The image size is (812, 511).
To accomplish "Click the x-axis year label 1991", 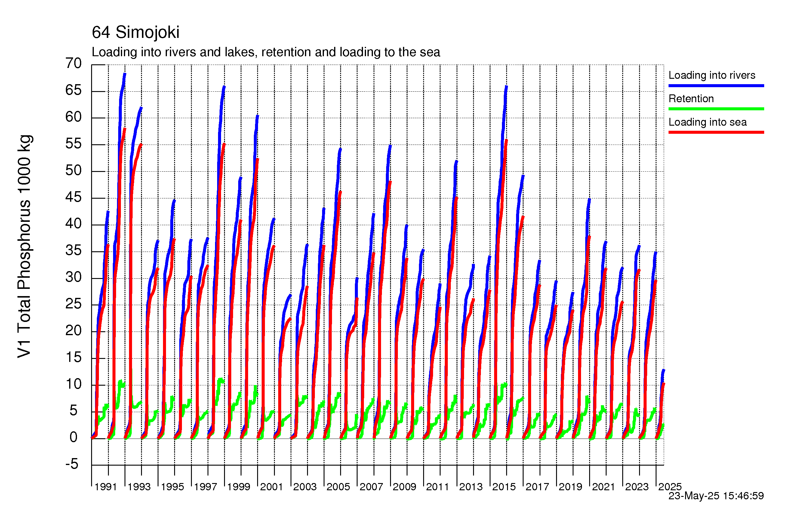I will click(x=106, y=487).
